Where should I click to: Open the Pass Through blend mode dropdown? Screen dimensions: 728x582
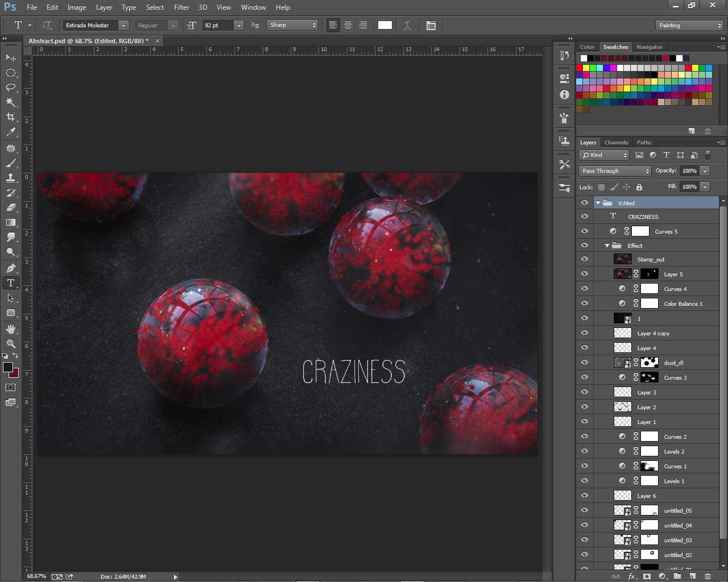(x=615, y=171)
